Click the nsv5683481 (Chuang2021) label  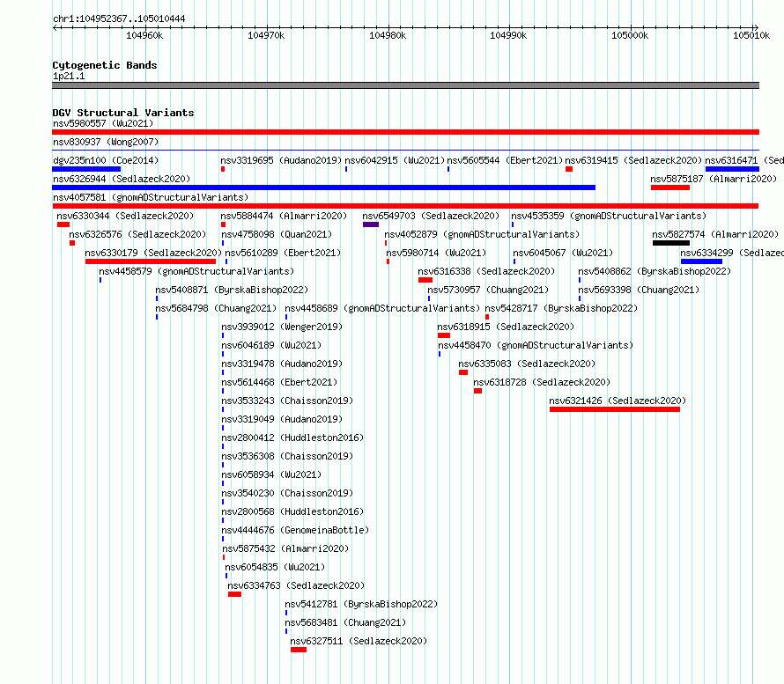345,622
